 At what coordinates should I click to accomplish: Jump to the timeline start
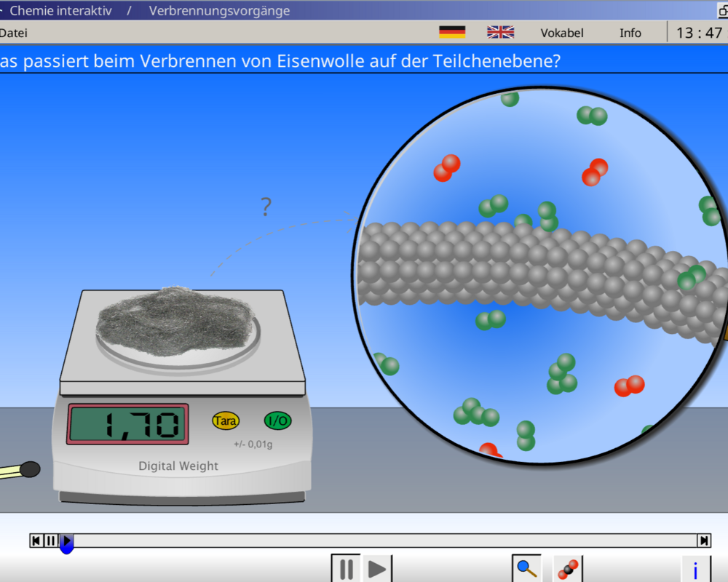click(36, 541)
